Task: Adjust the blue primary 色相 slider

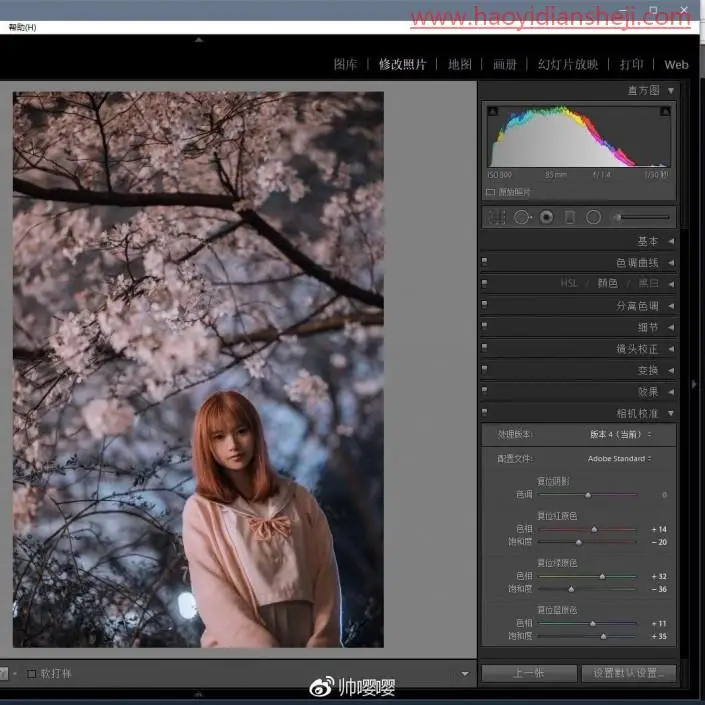Action: point(588,624)
